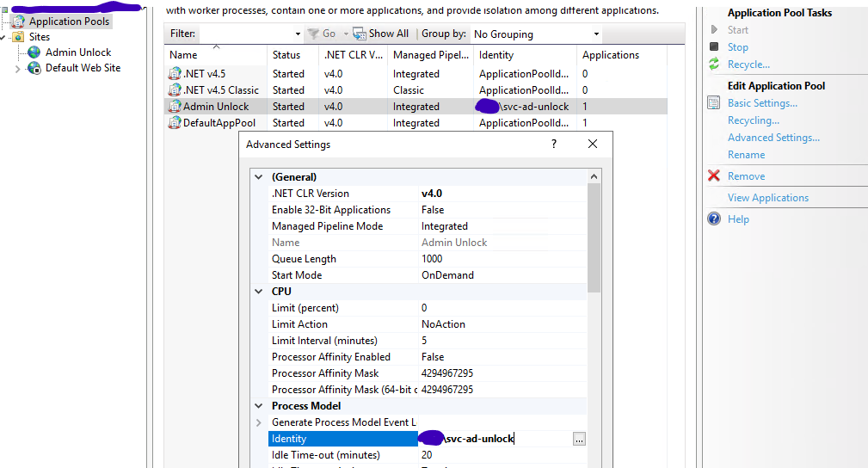868x468 pixels.
Task: Click the Help question mark icon
Action: coord(713,219)
